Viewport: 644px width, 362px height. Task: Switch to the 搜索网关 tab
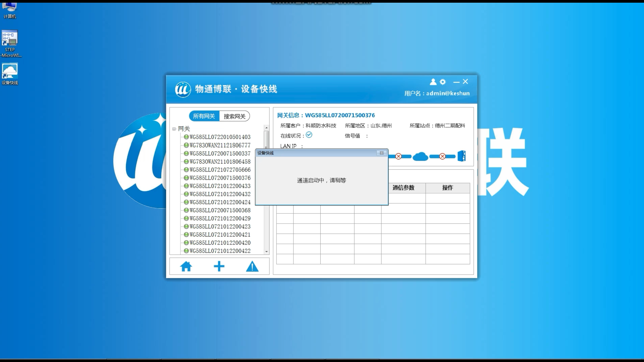[234, 116]
